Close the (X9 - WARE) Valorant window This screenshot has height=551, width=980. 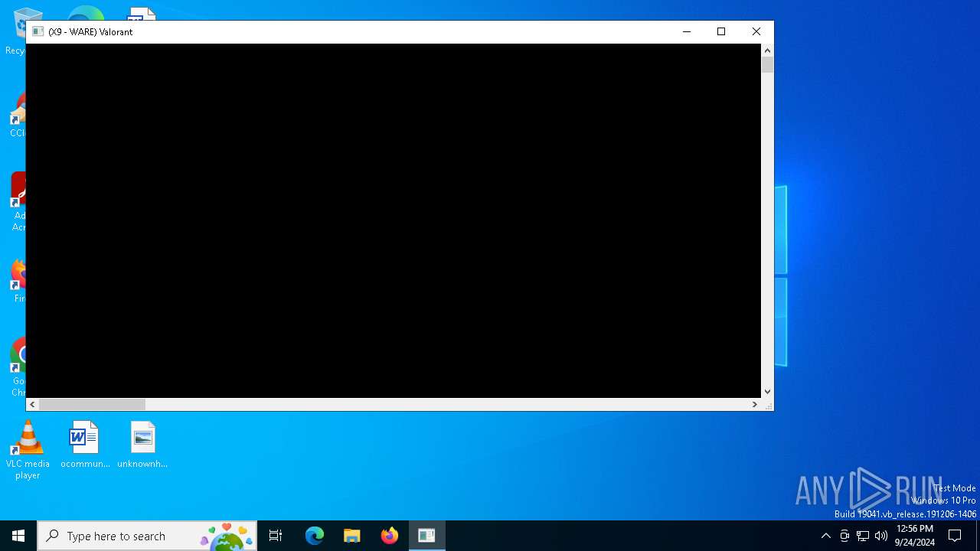[x=756, y=31]
